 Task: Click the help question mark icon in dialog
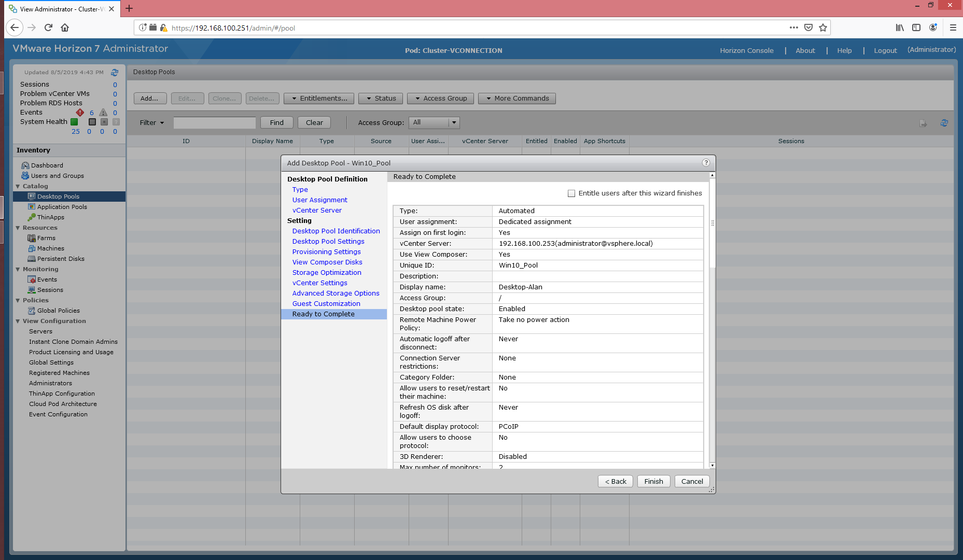coord(705,163)
